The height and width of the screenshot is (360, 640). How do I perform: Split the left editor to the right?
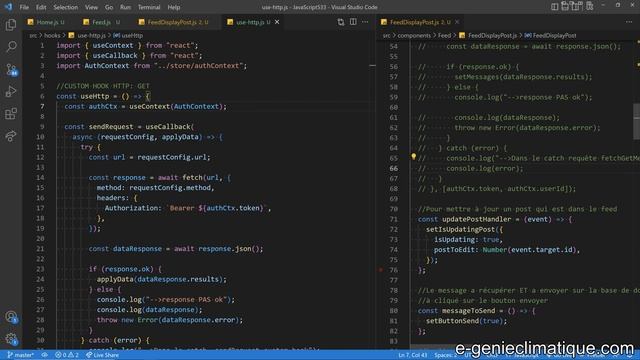tap(353, 22)
